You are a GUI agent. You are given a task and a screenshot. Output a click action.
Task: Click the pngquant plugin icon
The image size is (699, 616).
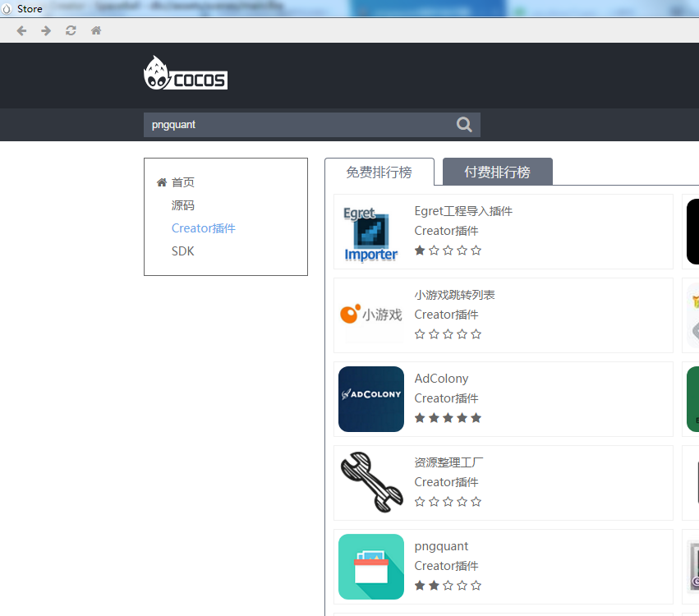tap(371, 567)
